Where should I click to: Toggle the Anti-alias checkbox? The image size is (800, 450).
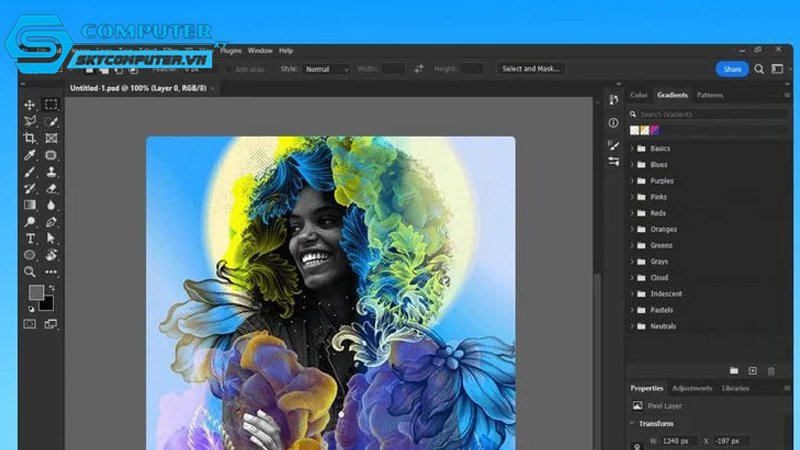229,69
